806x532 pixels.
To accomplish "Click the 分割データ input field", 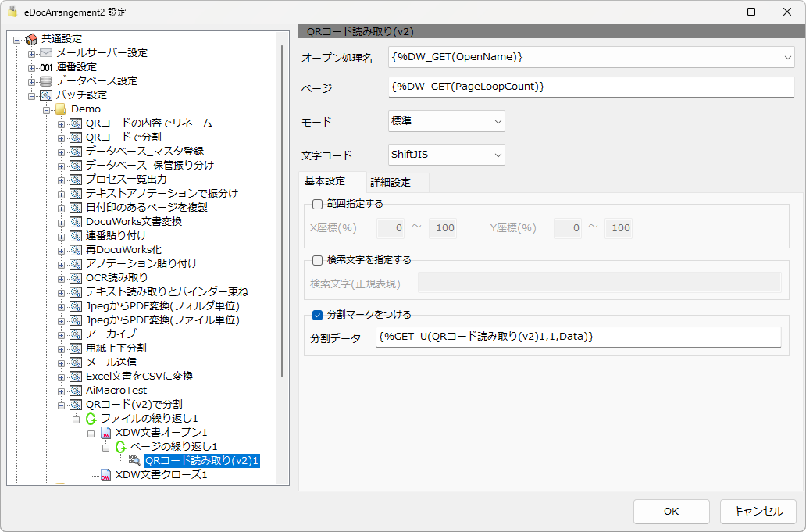I will (x=579, y=337).
